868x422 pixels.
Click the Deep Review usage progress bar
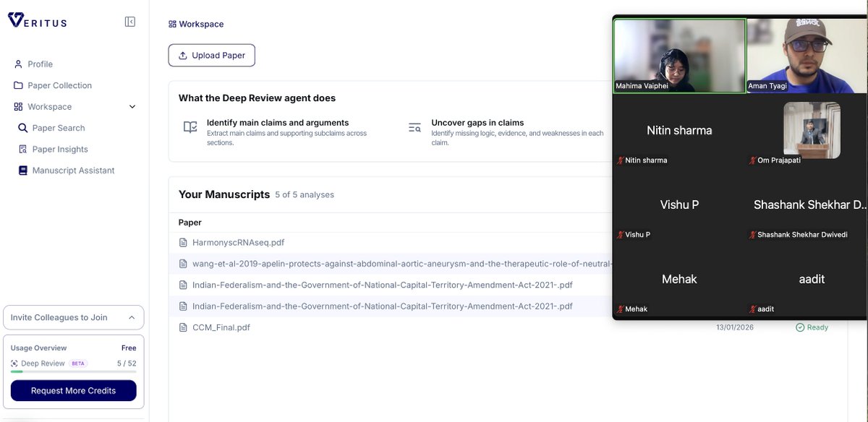pyautogui.click(x=73, y=371)
